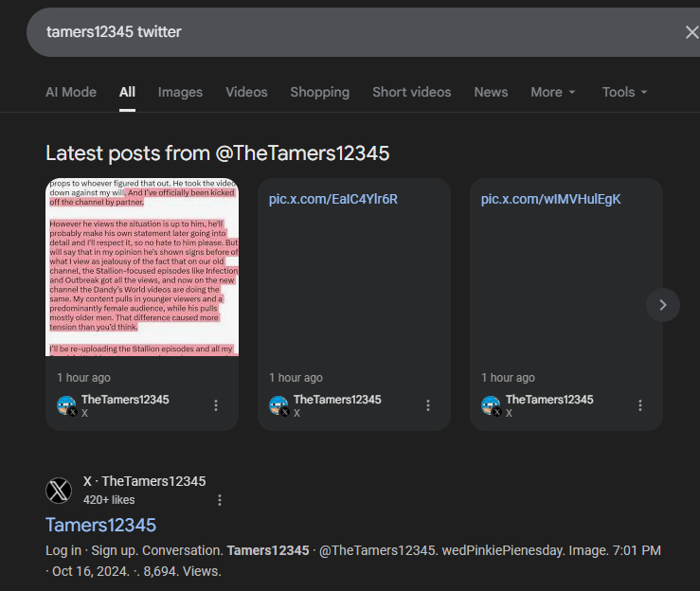Click TheTamers12345 avatar on the pic.x.com/wIMVHulEgK card
The width and height of the screenshot is (700, 591).
pos(491,405)
